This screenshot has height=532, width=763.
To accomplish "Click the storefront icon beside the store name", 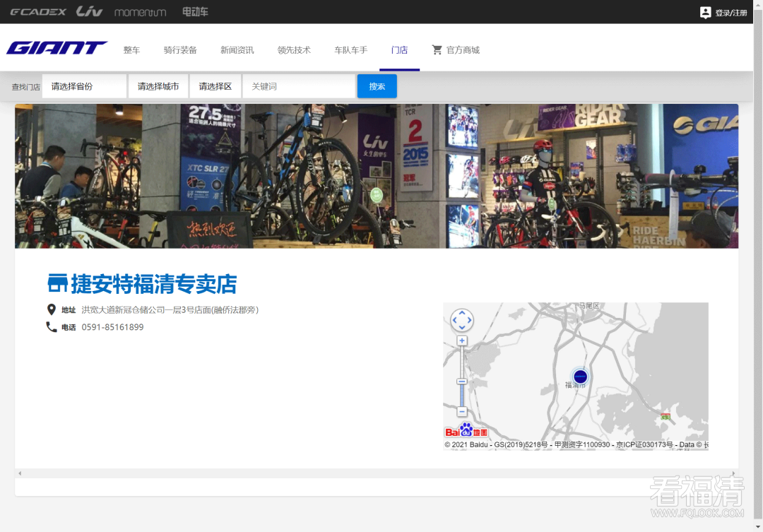I will [x=57, y=283].
